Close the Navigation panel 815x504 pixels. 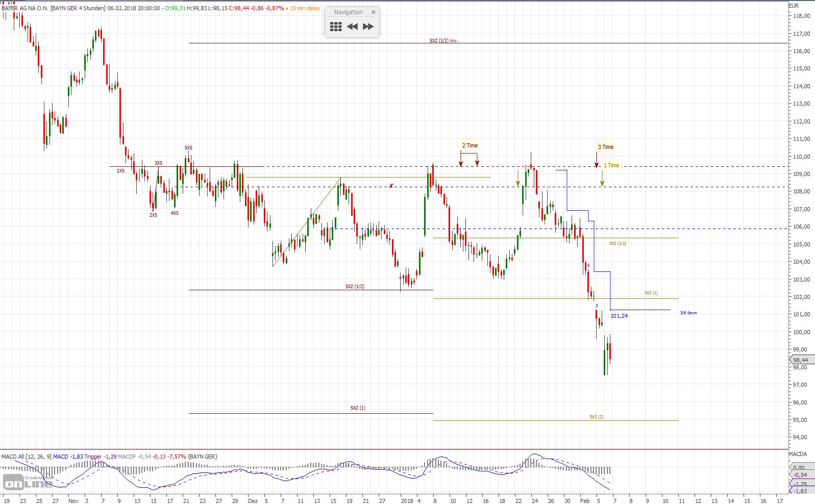click(373, 12)
